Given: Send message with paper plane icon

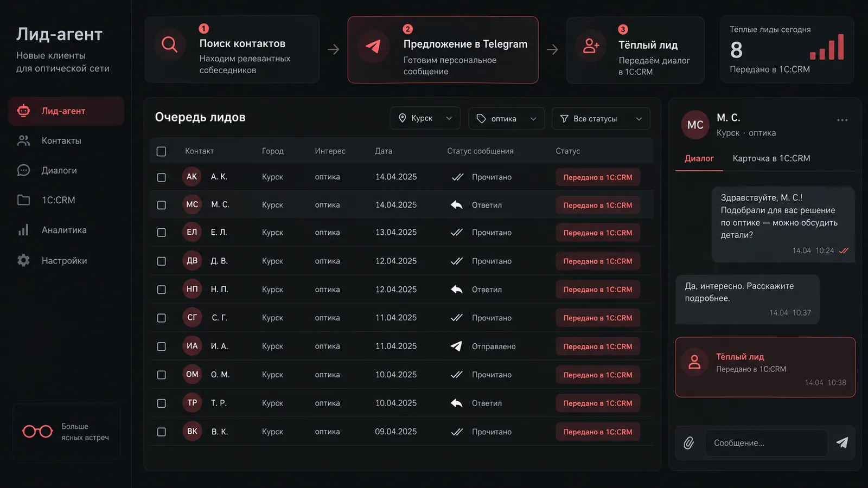Looking at the screenshot, I should point(842,442).
